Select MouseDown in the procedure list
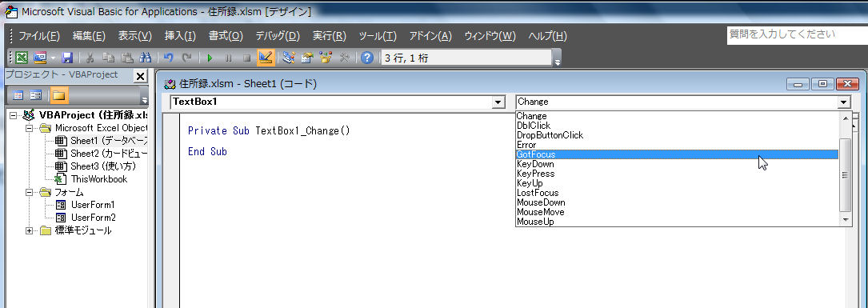The height and width of the screenshot is (308, 868). point(677,202)
